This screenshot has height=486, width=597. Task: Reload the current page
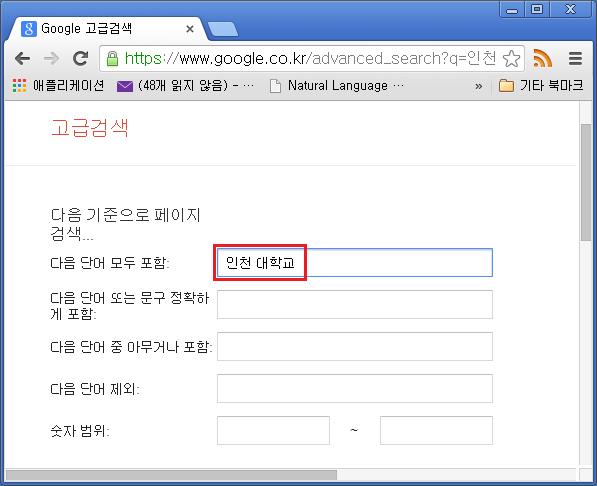81,58
